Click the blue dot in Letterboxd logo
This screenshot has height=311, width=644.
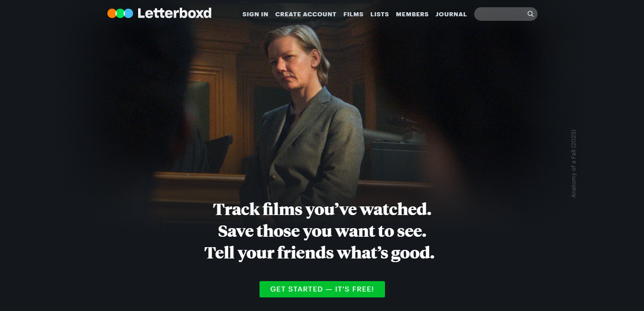pyautogui.click(x=128, y=14)
